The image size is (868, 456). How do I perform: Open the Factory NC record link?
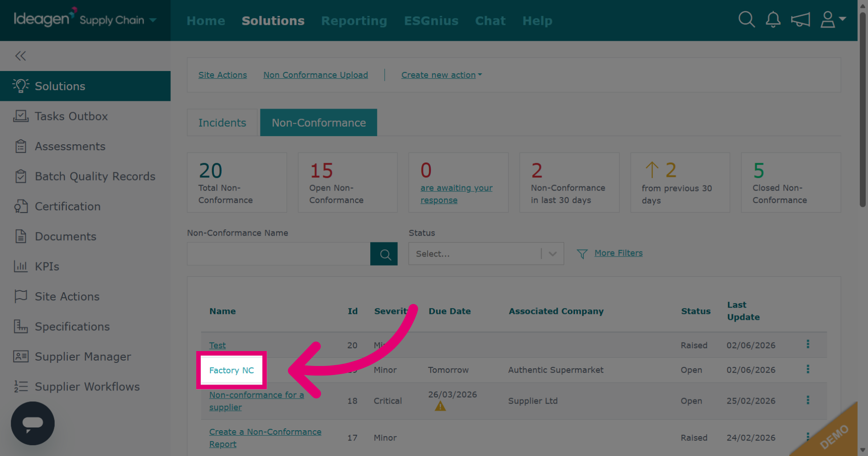pyautogui.click(x=231, y=370)
